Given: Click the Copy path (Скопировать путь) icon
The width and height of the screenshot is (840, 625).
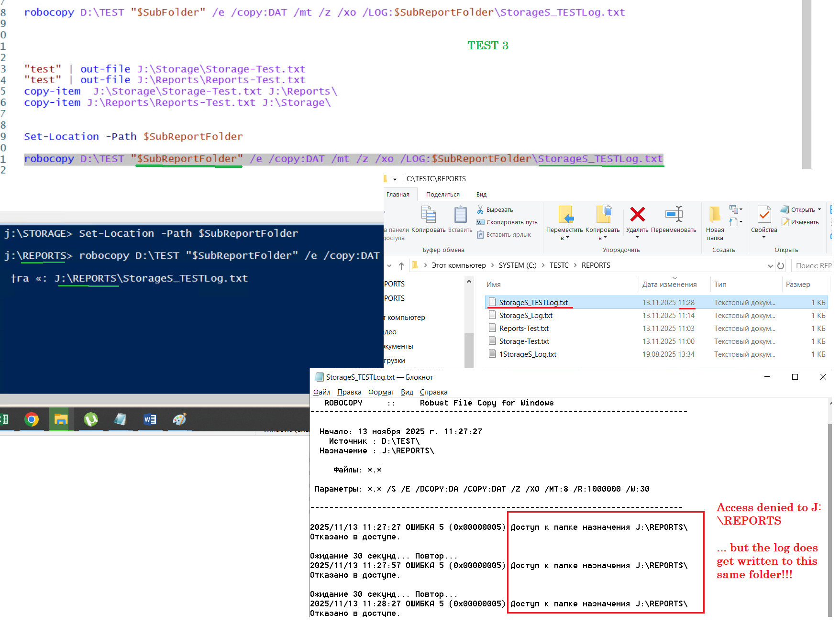Looking at the screenshot, I should (480, 222).
